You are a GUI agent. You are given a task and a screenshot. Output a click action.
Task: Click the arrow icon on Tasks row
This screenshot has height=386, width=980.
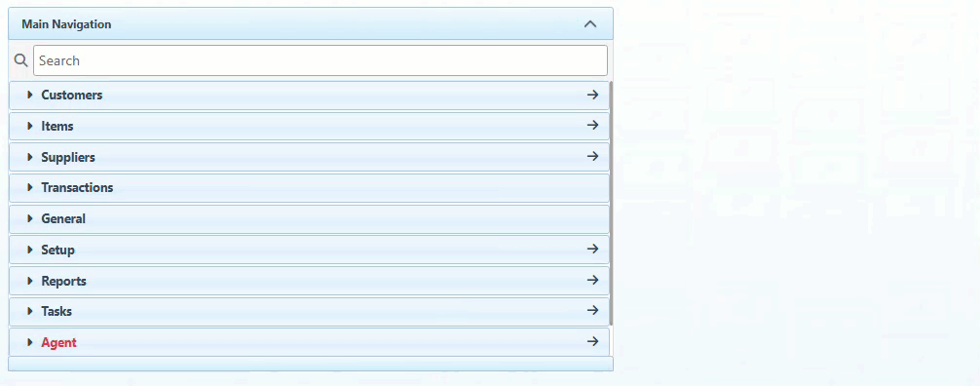pos(592,310)
